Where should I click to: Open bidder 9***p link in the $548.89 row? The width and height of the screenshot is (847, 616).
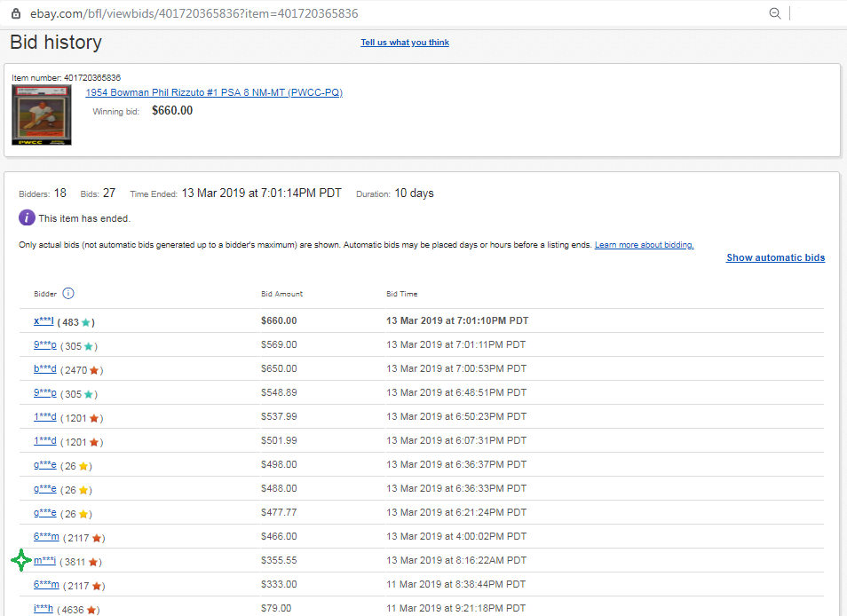coord(45,393)
